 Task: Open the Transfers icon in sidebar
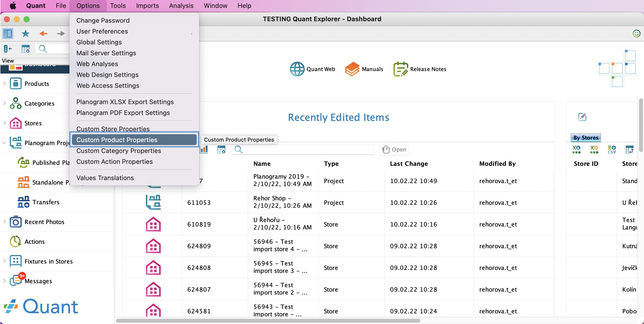click(24, 202)
